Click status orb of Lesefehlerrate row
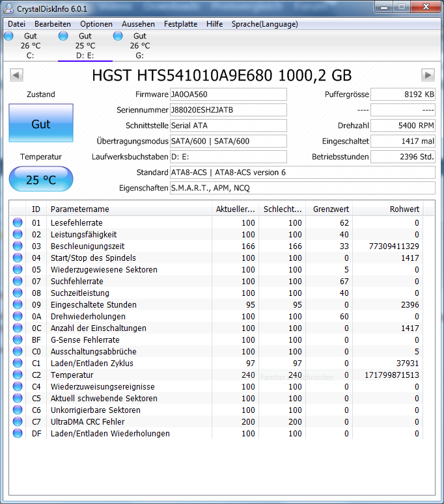 18,222
